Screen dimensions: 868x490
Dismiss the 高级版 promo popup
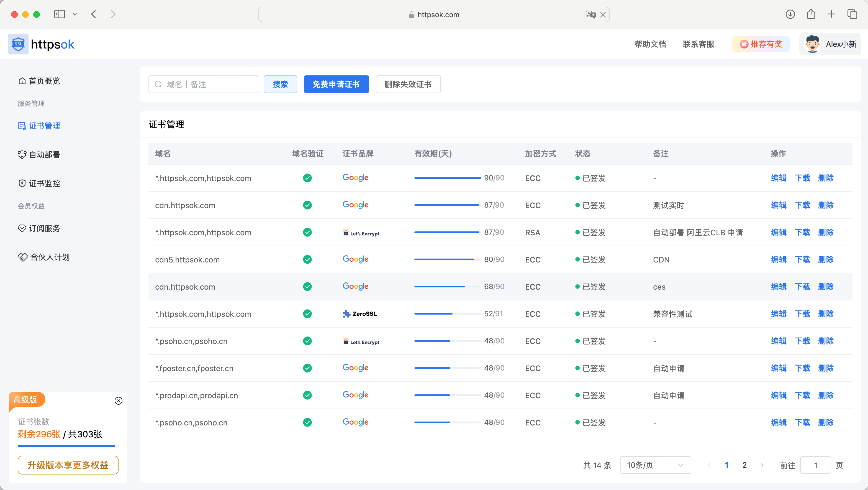coord(118,401)
